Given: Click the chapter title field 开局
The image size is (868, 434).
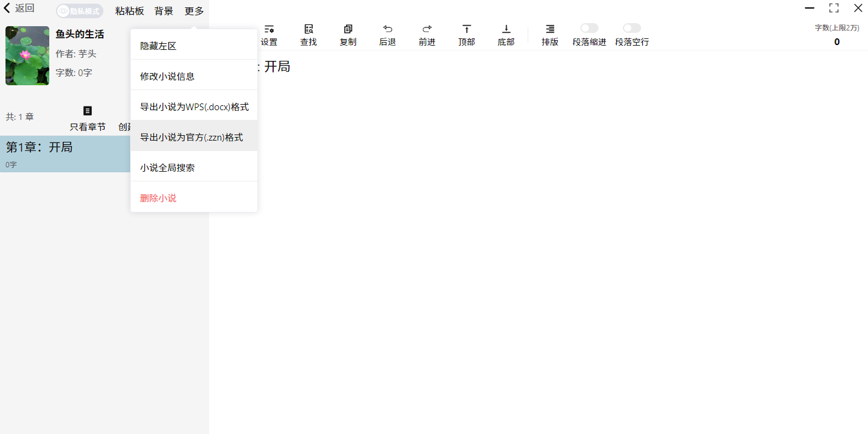Looking at the screenshot, I should point(277,66).
